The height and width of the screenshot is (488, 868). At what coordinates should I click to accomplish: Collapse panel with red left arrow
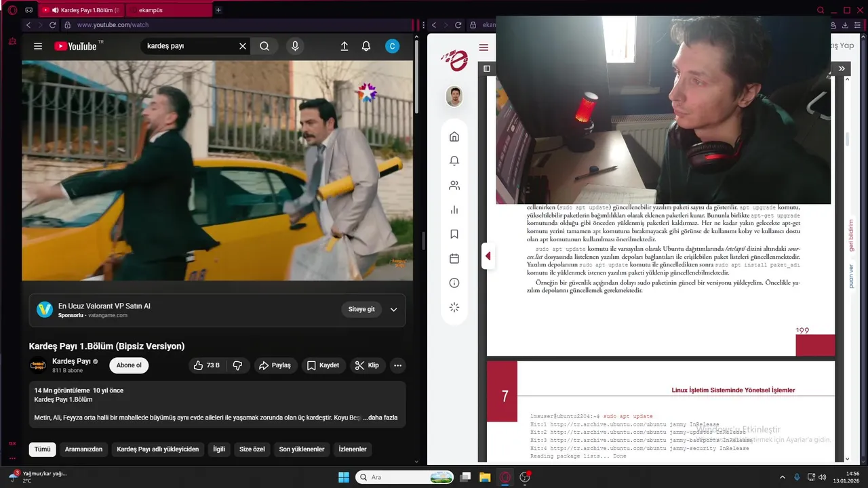coord(488,256)
